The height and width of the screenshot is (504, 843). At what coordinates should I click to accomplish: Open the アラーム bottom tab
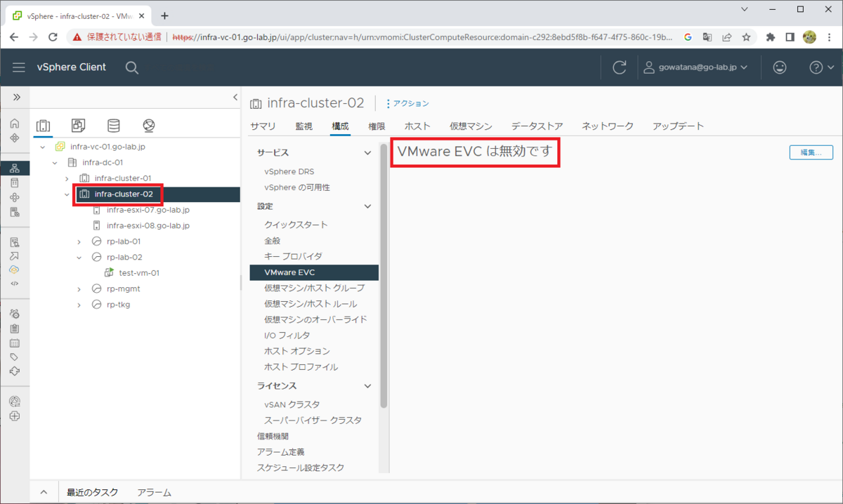(x=155, y=493)
